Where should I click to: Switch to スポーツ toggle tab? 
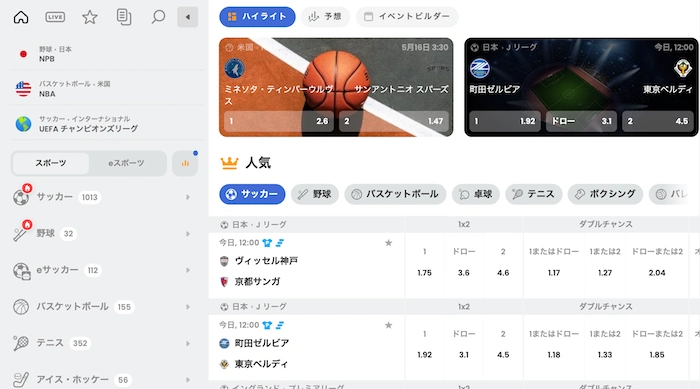50,163
